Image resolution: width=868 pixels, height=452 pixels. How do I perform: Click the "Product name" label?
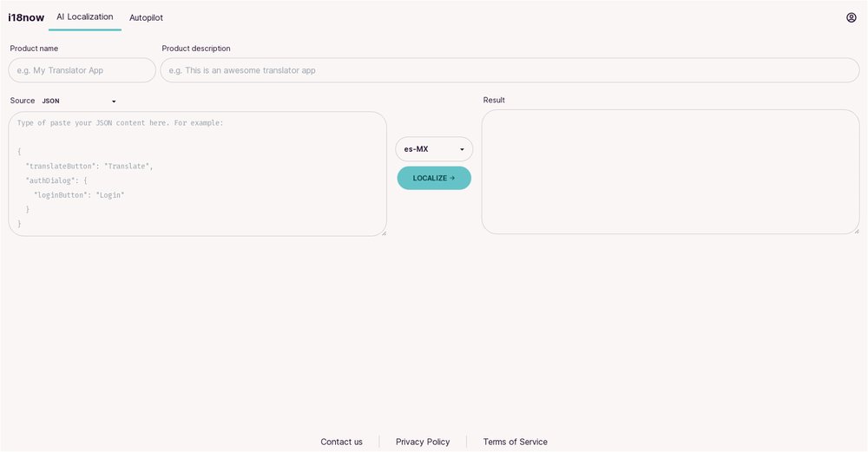[x=34, y=49]
